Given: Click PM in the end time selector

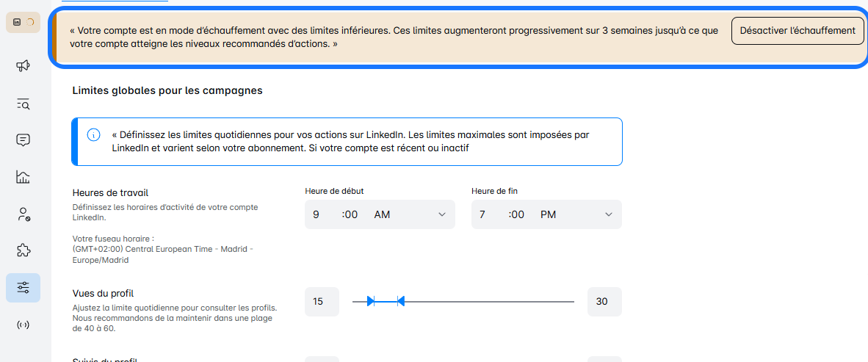Looking at the screenshot, I should tap(549, 214).
